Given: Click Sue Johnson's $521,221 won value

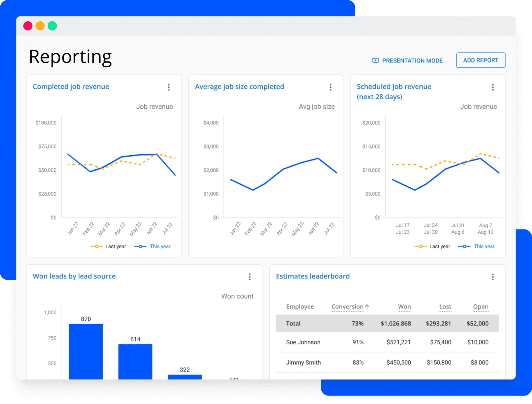Looking at the screenshot, I should click(399, 342).
